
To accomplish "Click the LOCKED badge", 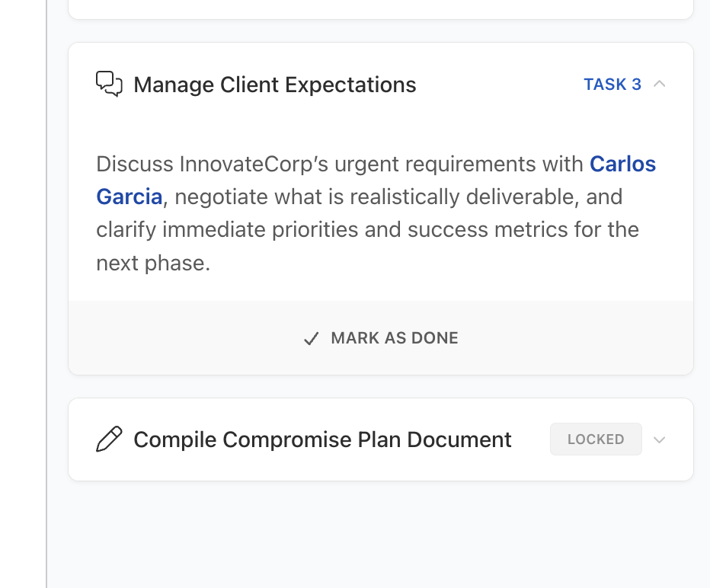I will (596, 439).
